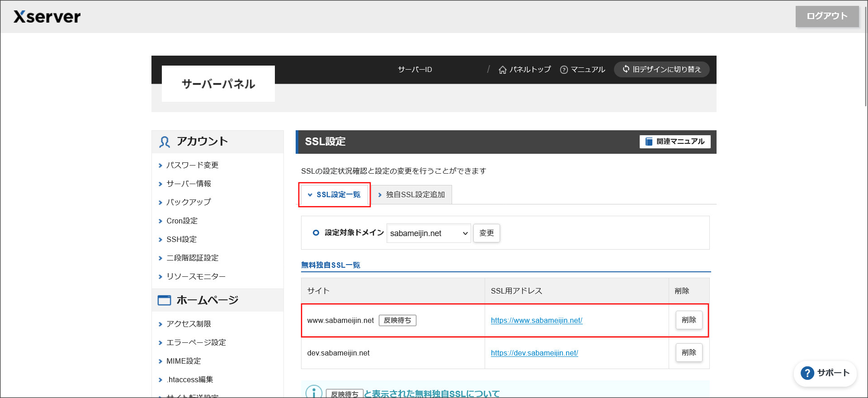Image resolution: width=868 pixels, height=398 pixels.
Task: Switch to the SSL設定一覧 tab
Action: (335, 195)
